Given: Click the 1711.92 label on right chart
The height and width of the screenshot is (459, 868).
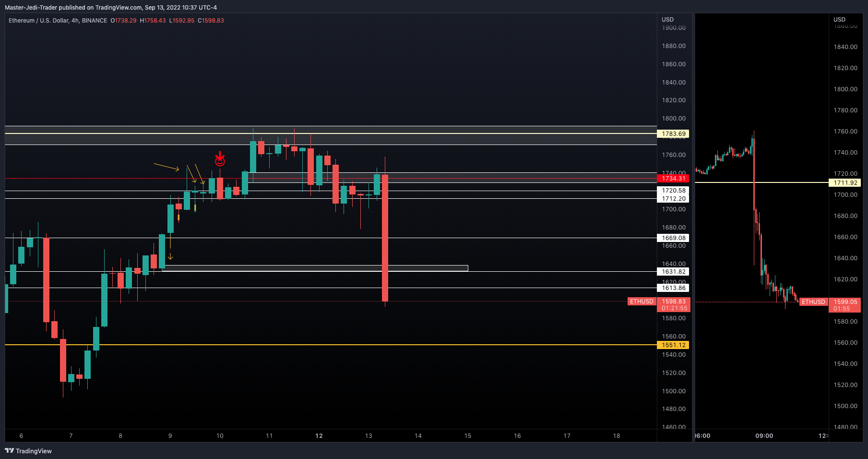Looking at the screenshot, I should (x=845, y=183).
